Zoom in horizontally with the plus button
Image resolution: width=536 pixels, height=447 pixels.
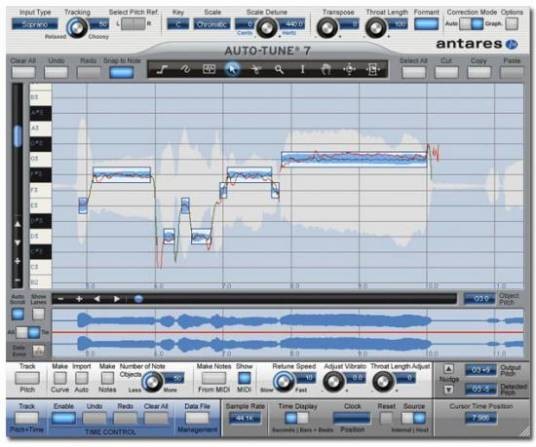(x=79, y=299)
